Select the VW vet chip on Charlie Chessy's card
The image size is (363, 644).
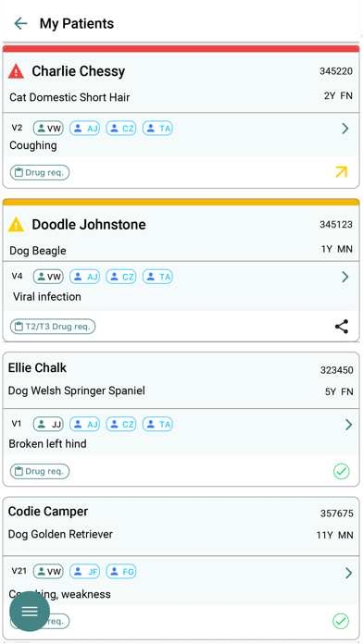48,129
